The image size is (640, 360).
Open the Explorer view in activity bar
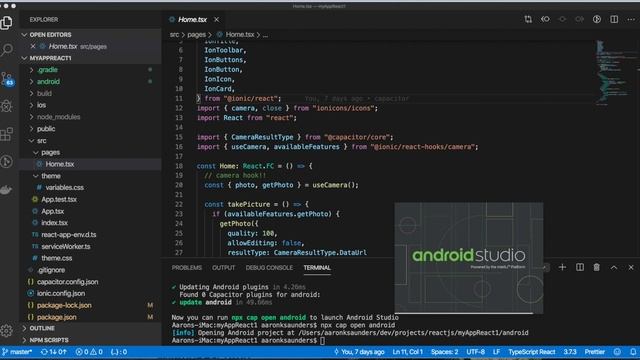pyautogui.click(x=7, y=22)
